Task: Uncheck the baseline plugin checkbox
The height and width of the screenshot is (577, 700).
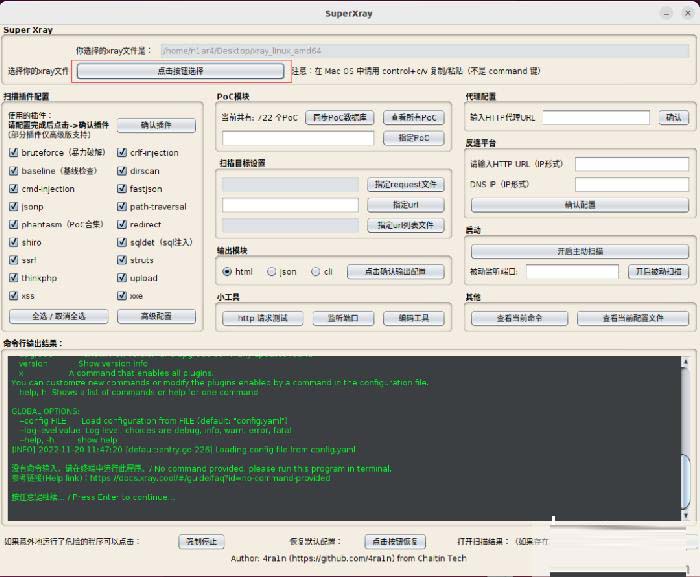Action: pyautogui.click(x=13, y=171)
